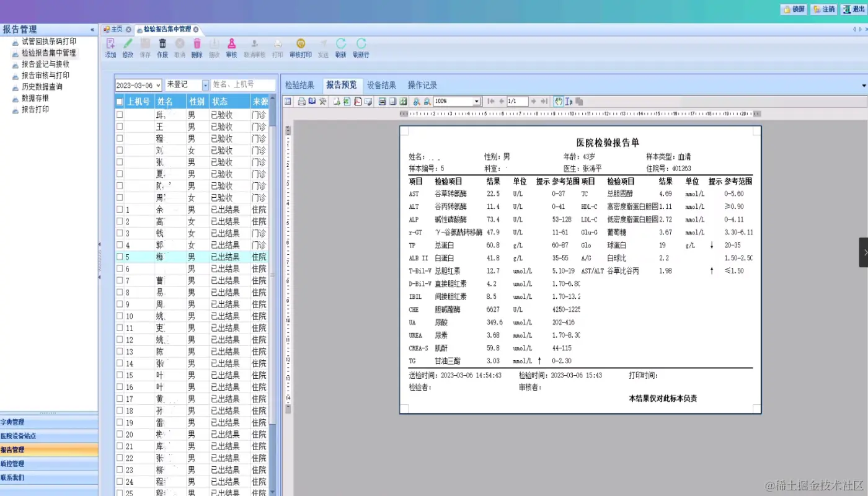Collapse the 报告管理 sidebar with double chevron

[92, 29]
